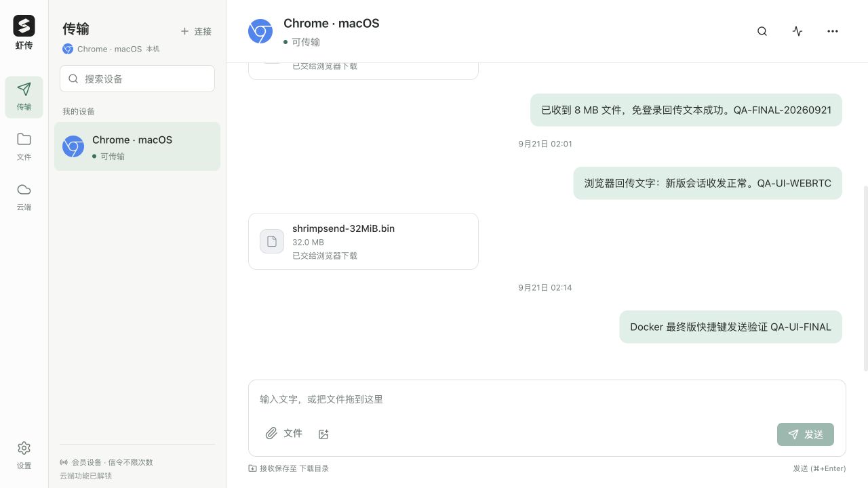868x488 pixels.
Task: Select Chrome · macOS device in list
Action: (137, 146)
